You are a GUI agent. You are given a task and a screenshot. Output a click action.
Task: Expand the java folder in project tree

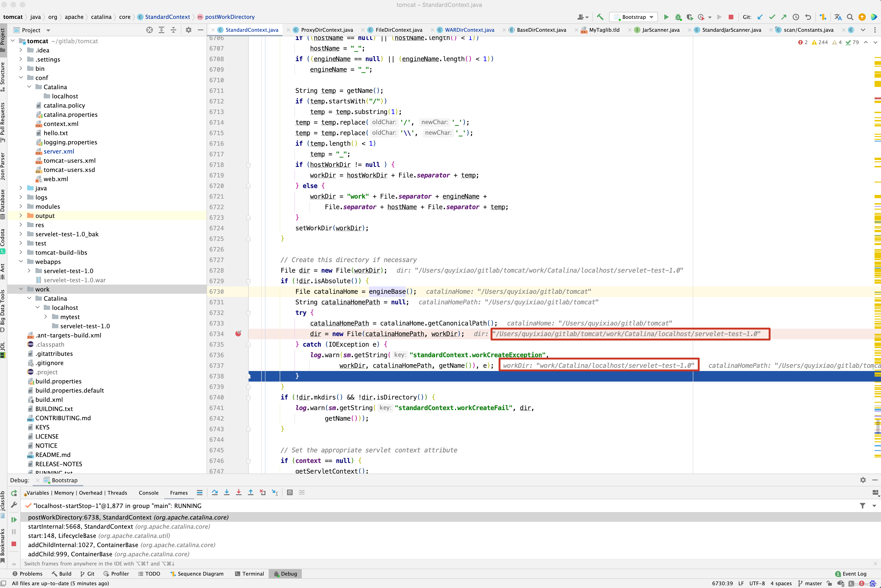coord(21,188)
